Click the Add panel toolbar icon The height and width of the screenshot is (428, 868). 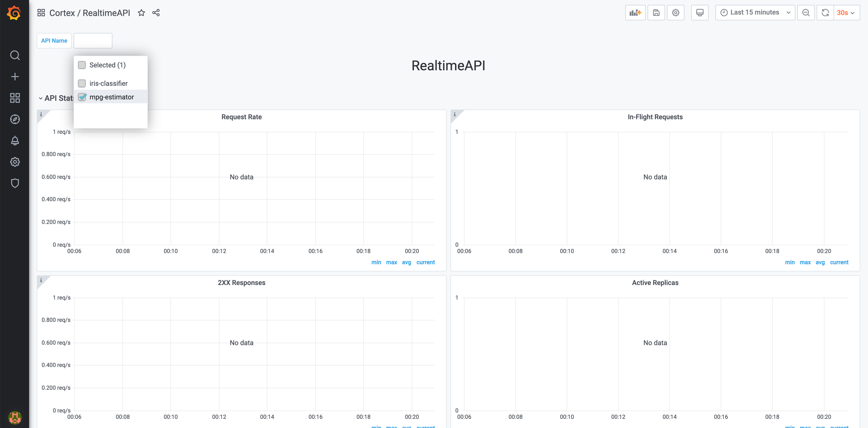point(635,13)
